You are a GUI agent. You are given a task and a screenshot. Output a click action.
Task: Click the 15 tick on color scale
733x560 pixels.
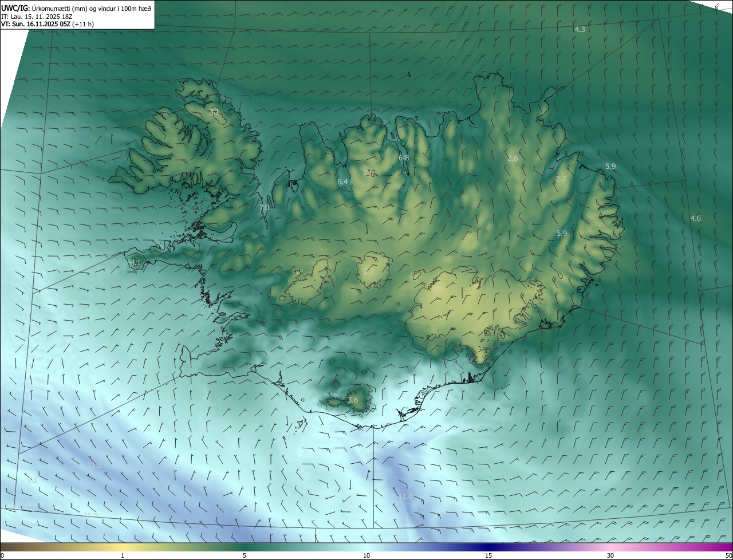click(488, 555)
